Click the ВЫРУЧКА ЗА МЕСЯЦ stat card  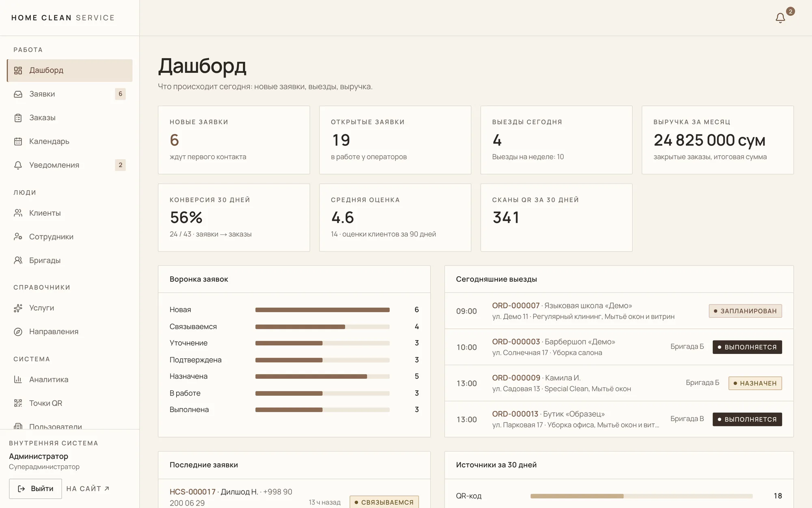[717, 140]
